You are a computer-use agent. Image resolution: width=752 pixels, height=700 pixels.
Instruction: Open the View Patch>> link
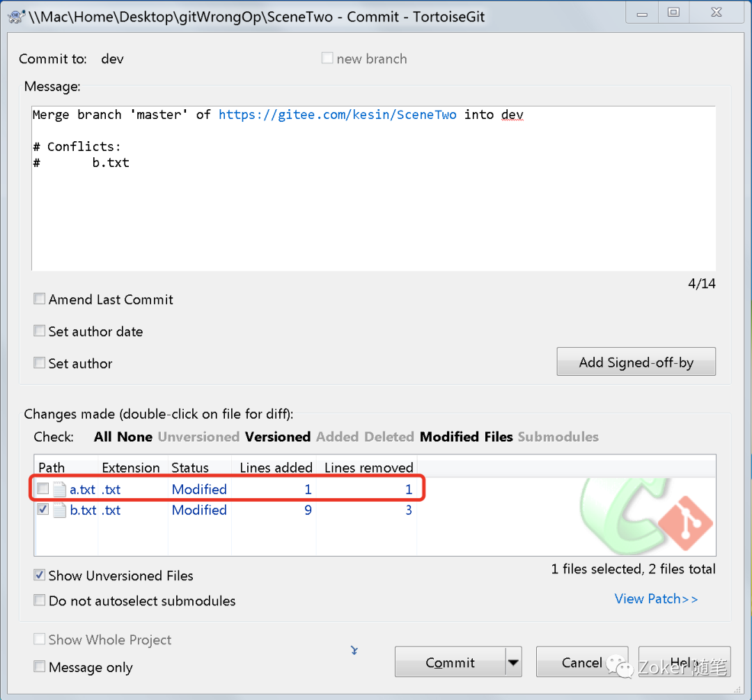(656, 598)
